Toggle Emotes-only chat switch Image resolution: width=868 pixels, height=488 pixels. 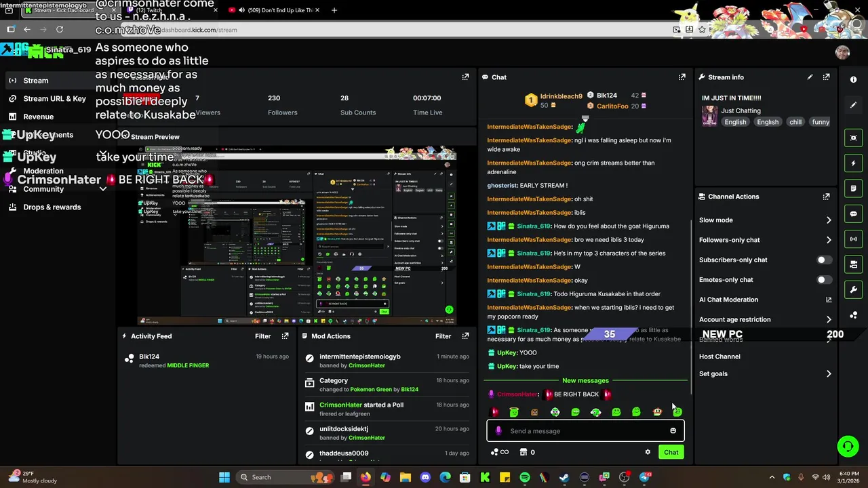point(824,279)
